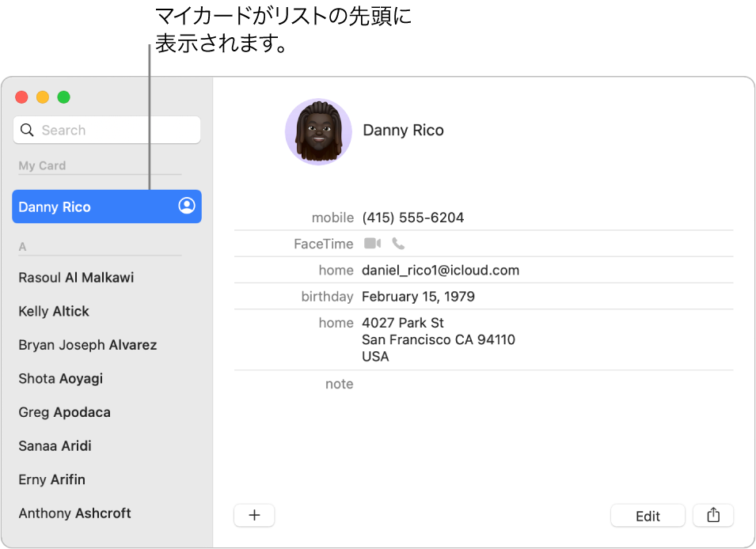Viewport: 756px width, 549px height.
Task: Click the FaceTime field label
Action: [x=324, y=244]
